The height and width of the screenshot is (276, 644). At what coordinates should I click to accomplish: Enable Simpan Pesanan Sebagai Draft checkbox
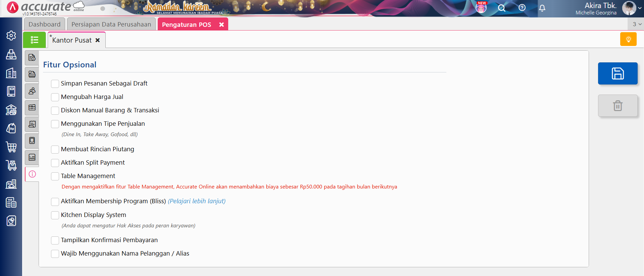pos(55,84)
